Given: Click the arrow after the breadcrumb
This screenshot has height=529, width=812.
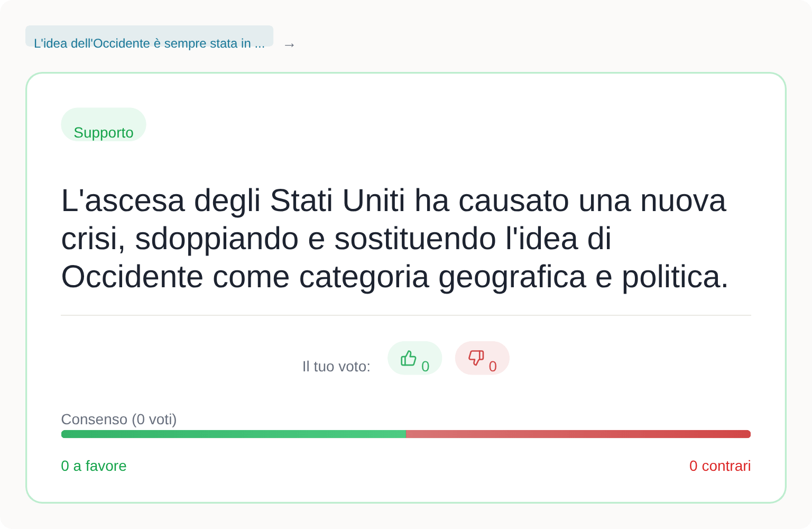Looking at the screenshot, I should pyautogui.click(x=289, y=44).
